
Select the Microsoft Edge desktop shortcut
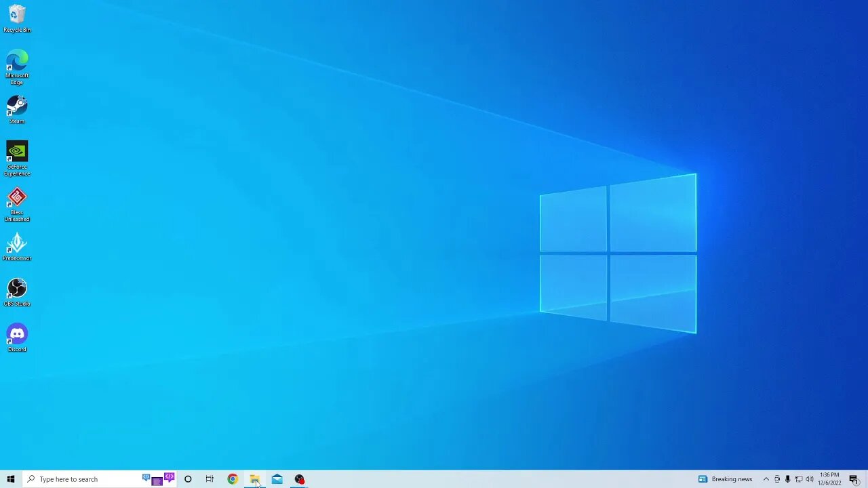click(x=17, y=67)
